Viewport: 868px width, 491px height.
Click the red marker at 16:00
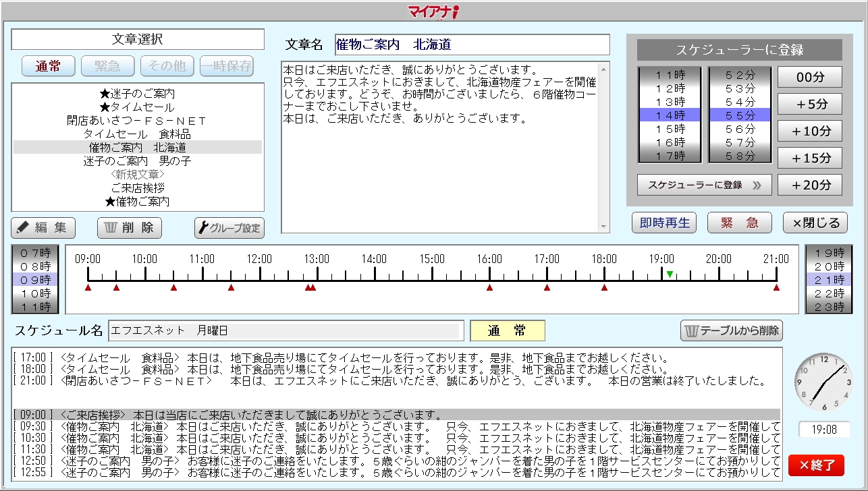coord(489,288)
